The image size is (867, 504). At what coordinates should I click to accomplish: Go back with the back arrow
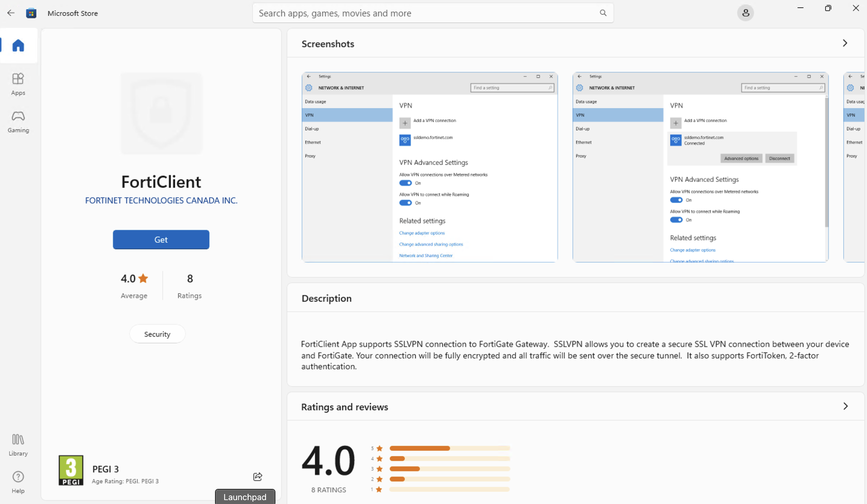(11, 13)
